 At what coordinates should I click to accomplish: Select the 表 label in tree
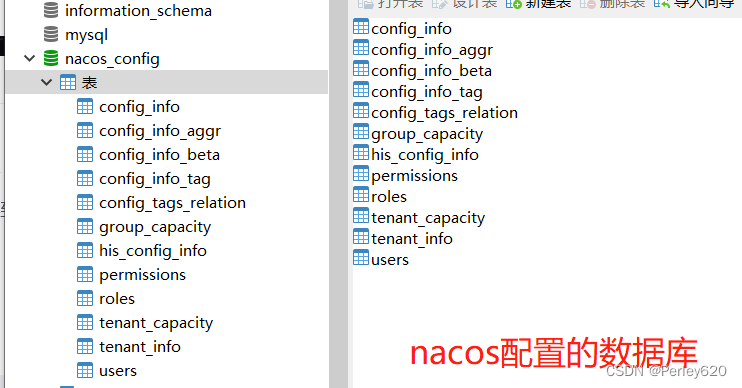coord(89,83)
